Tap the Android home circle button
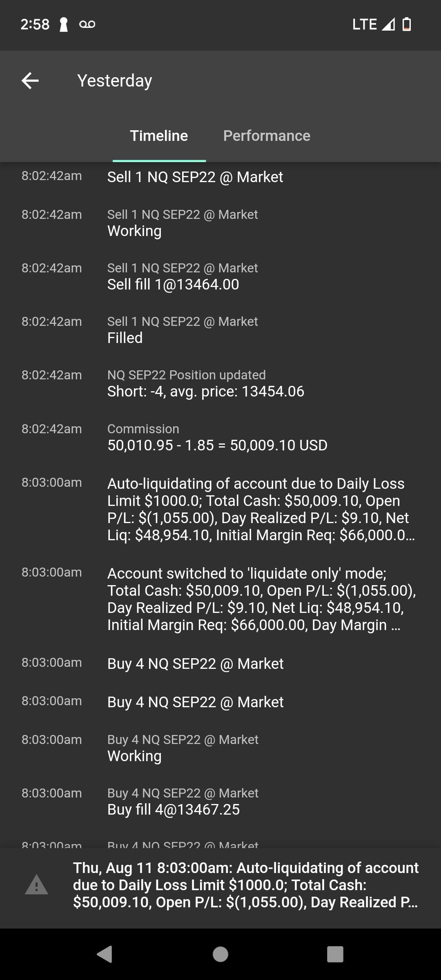 click(x=220, y=954)
